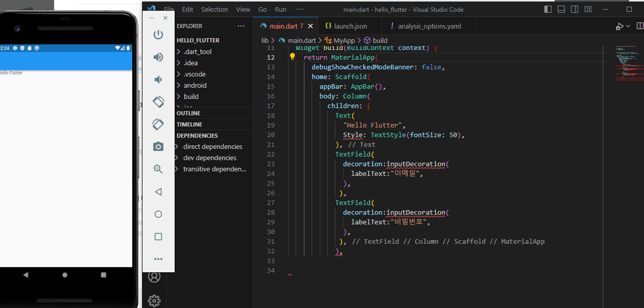
Task: Activate the emulator zoom magnifier icon
Action: pyautogui.click(x=158, y=169)
